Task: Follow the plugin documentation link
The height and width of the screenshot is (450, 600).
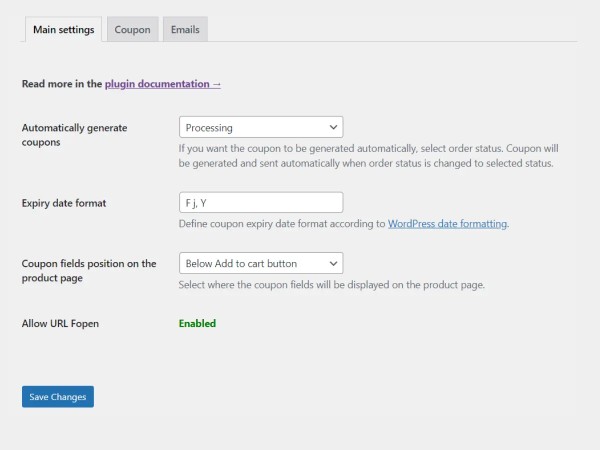Action: (163, 84)
